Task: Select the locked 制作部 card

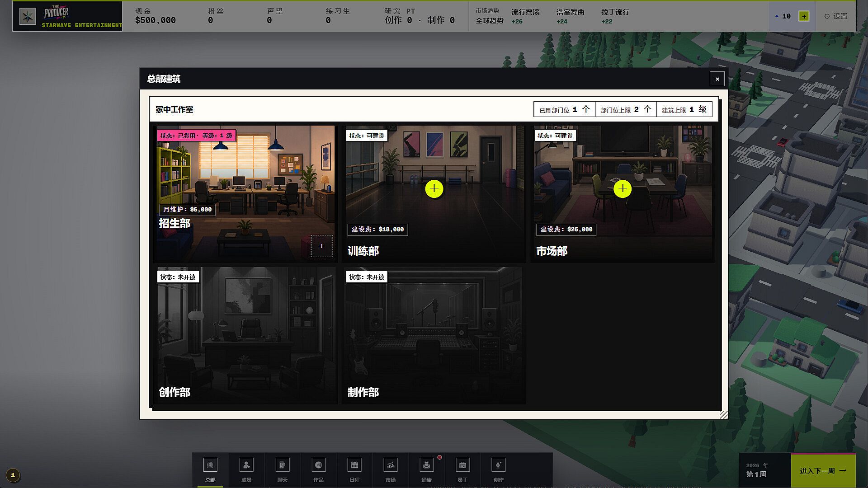Action: [x=434, y=335]
